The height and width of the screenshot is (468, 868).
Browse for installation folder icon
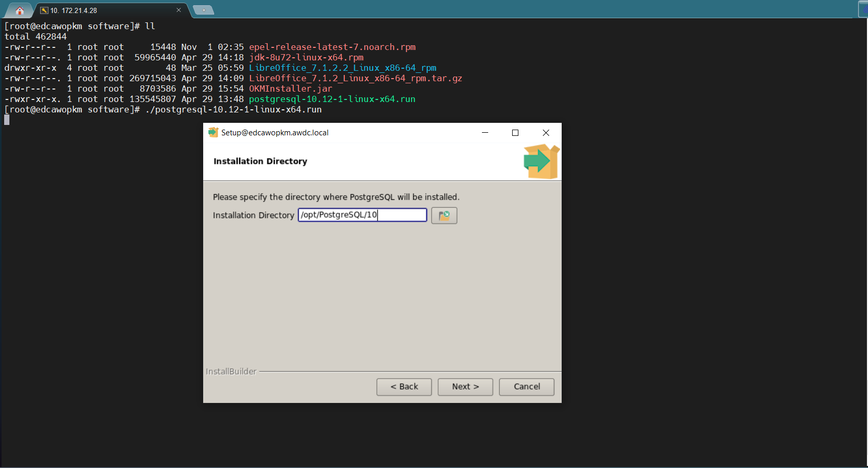tap(444, 216)
